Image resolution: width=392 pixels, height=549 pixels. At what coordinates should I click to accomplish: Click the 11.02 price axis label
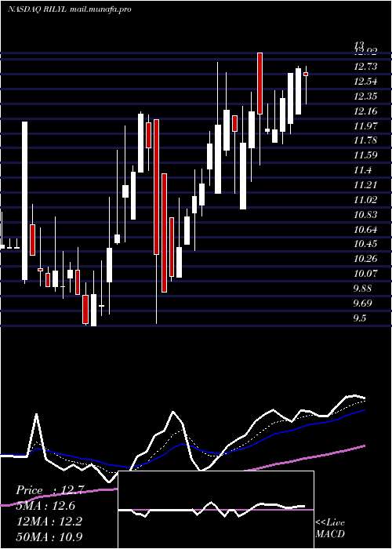366,199
